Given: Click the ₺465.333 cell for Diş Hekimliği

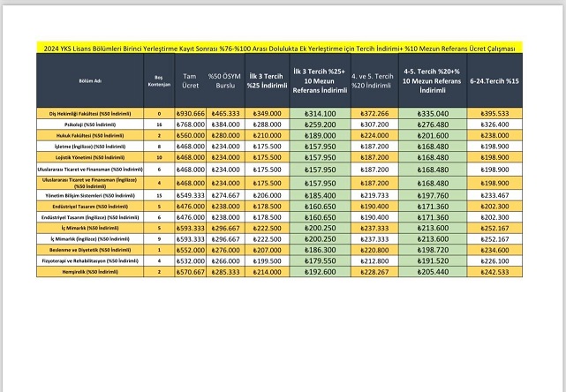Looking at the screenshot, I should click(225, 113).
